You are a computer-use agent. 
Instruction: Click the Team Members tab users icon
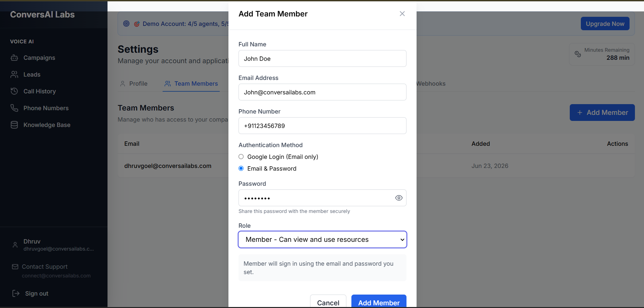tap(168, 84)
